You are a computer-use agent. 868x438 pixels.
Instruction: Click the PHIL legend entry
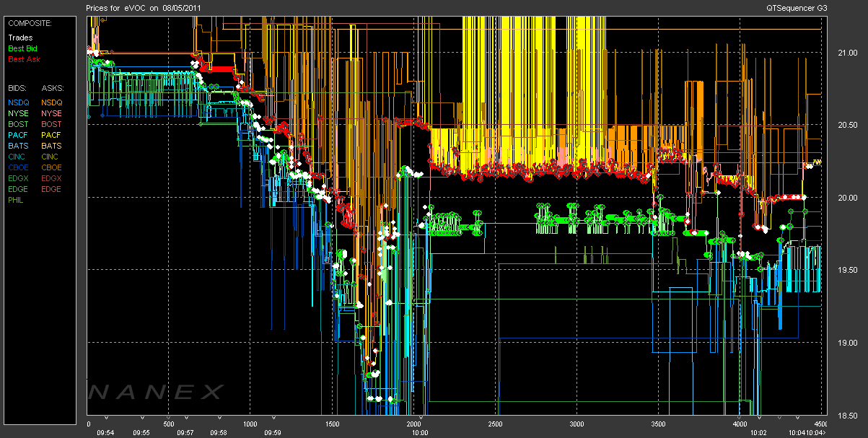coord(17,200)
